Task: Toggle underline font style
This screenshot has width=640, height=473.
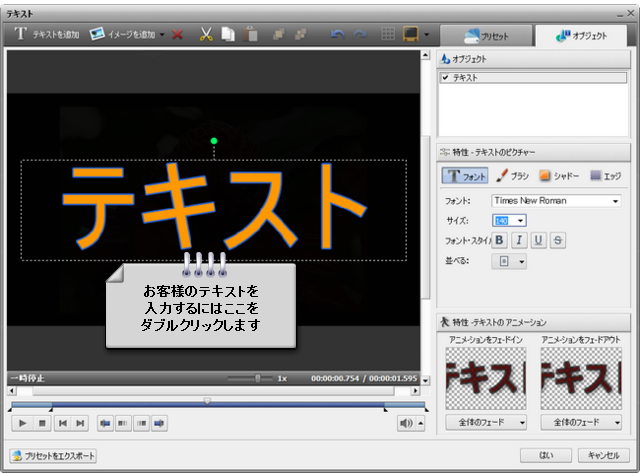Action: (x=539, y=240)
